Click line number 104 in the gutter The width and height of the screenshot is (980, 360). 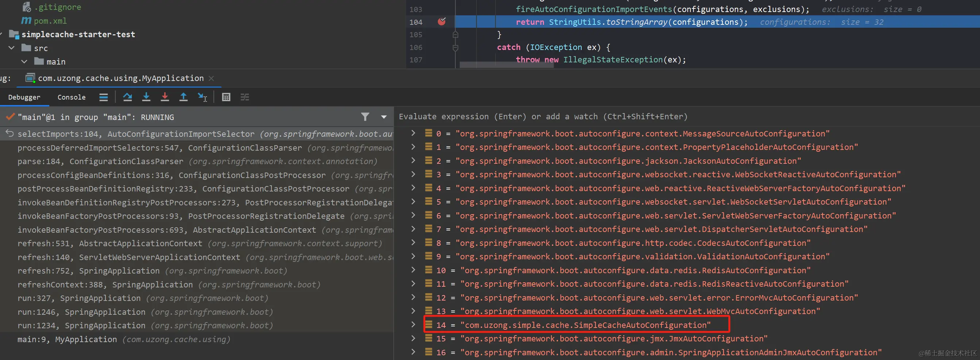(x=416, y=22)
